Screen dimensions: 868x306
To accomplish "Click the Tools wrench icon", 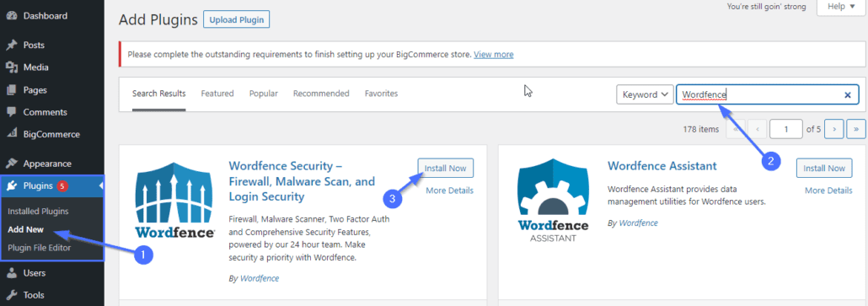I will click(x=11, y=295).
